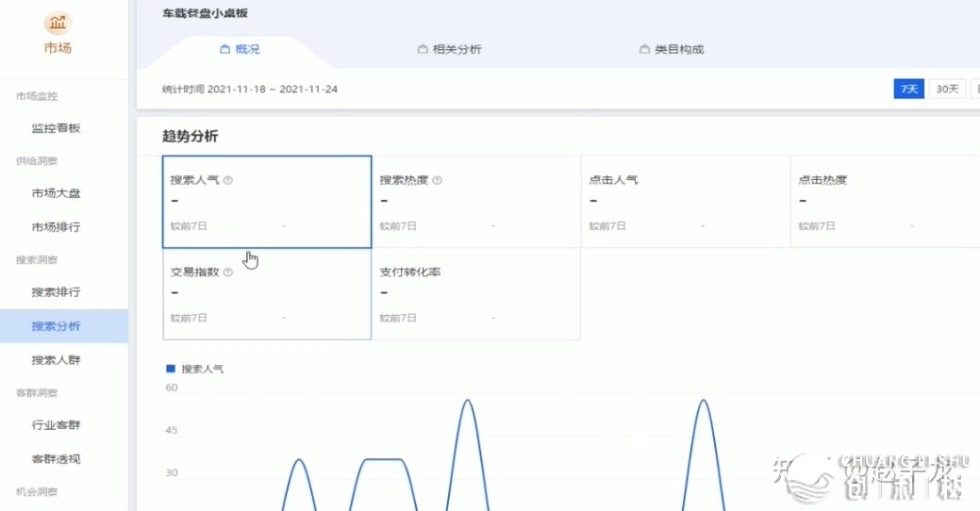Select the 点击人气 metric card

tap(686, 202)
